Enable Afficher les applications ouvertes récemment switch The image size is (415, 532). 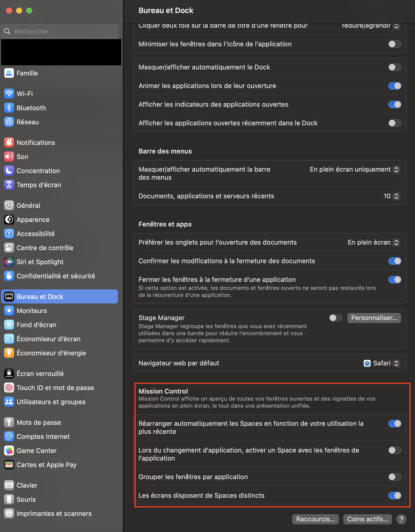click(395, 123)
